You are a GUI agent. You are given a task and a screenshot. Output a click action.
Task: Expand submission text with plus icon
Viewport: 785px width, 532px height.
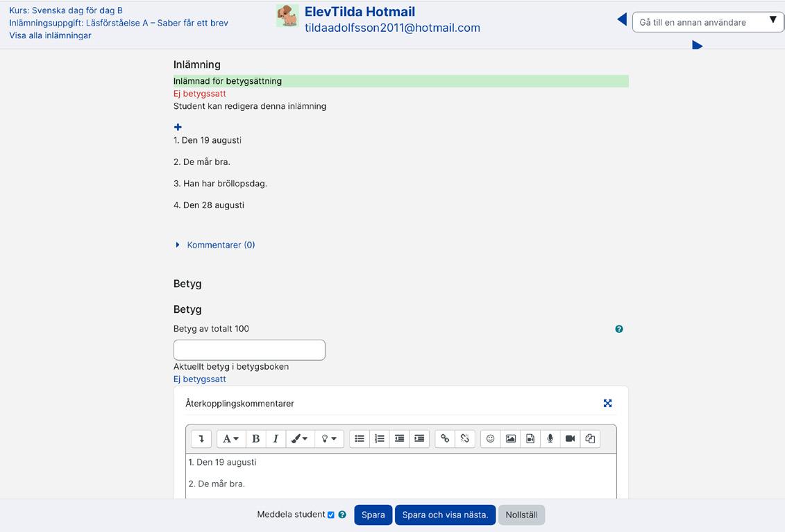point(178,127)
